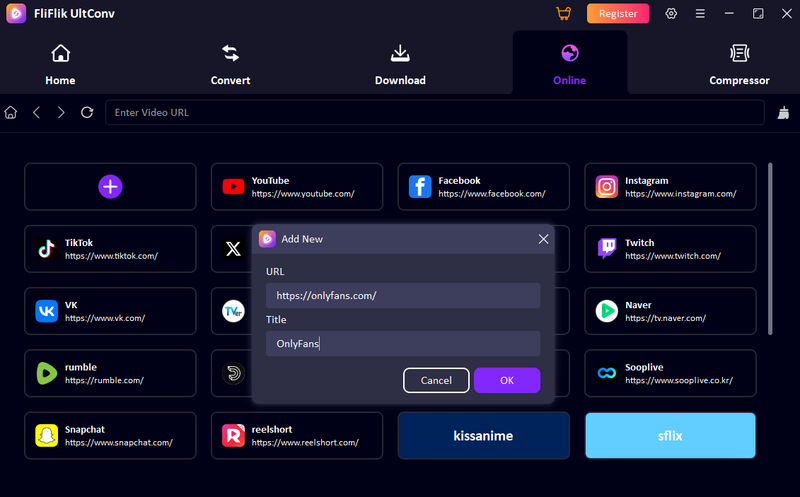Screen dimensions: 800x497
Task: Click the https://www.snapchat.com/ link text
Action: pos(119,443)
